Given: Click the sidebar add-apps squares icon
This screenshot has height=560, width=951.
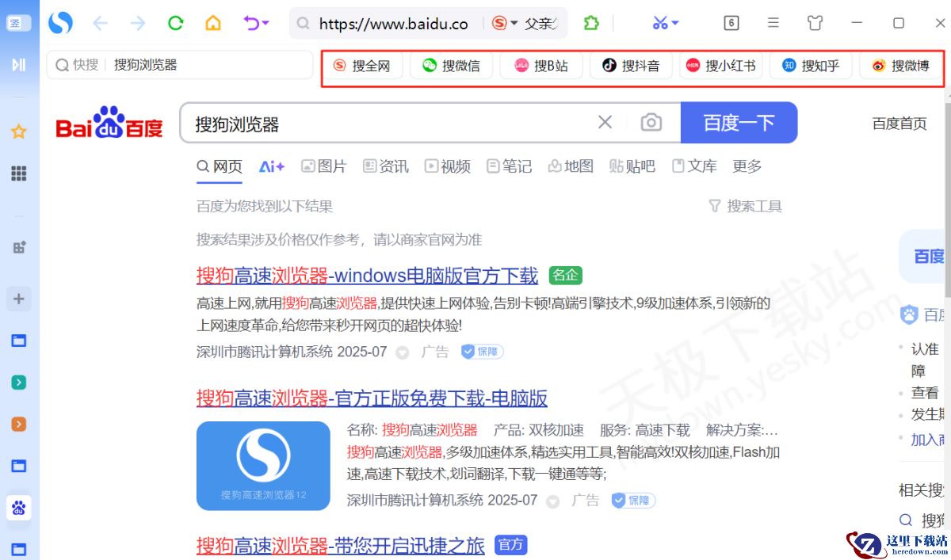Looking at the screenshot, I should [x=19, y=247].
